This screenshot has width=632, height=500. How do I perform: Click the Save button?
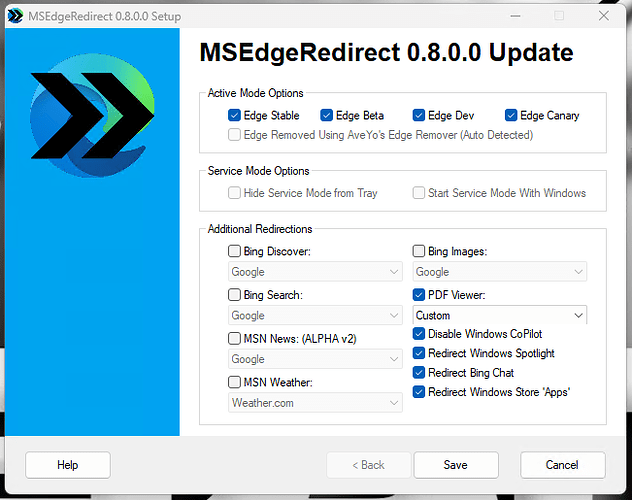(x=455, y=465)
